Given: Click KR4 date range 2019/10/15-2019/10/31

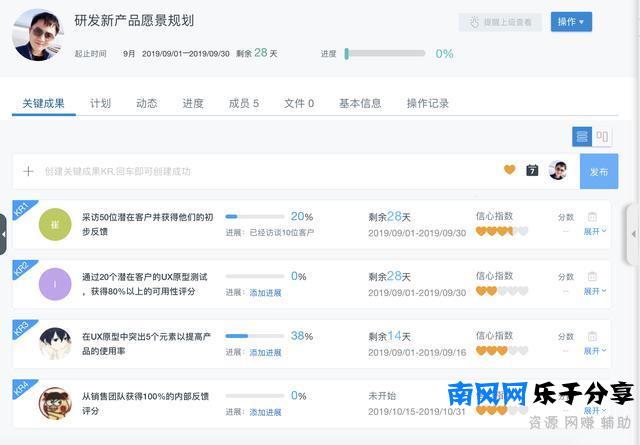Looking at the screenshot, I should pos(417,412).
